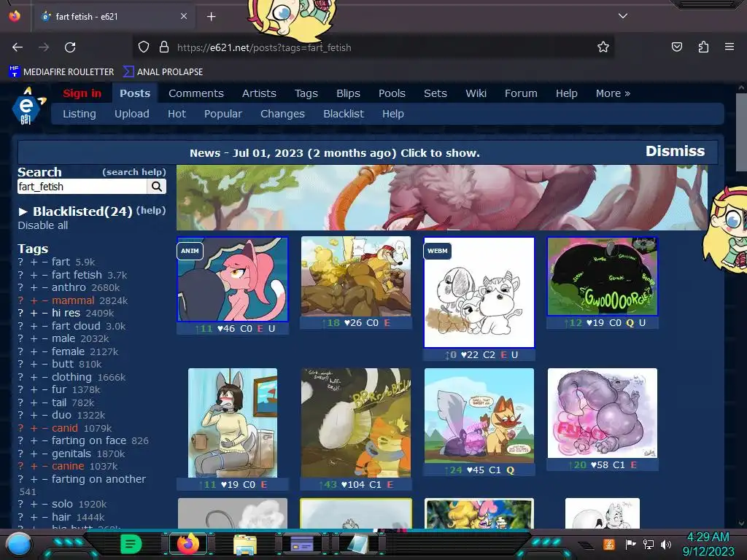This screenshot has height=560, width=747.
Task: Click the purple window app taskbar icon
Action: click(x=301, y=544)
